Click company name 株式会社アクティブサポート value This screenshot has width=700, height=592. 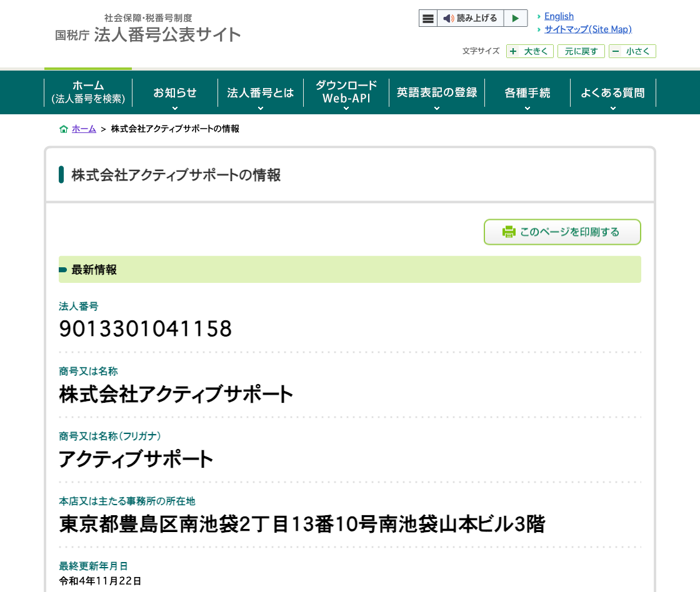click(x=176, y=394)
